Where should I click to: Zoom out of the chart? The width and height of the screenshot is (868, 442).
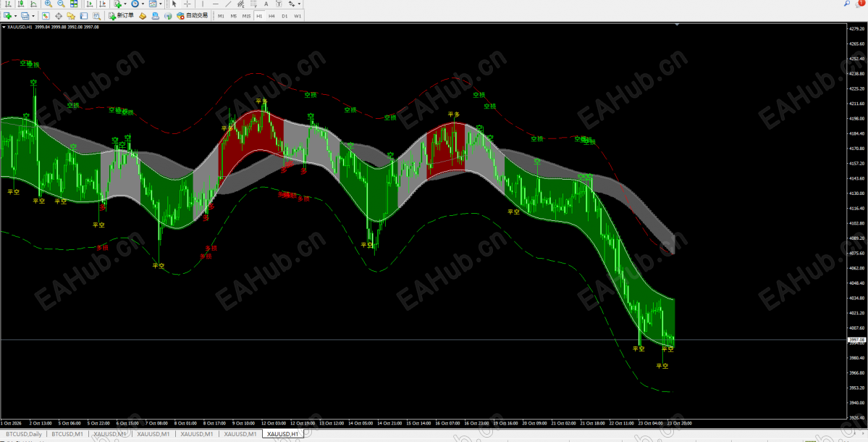click(x=61, y=4)
